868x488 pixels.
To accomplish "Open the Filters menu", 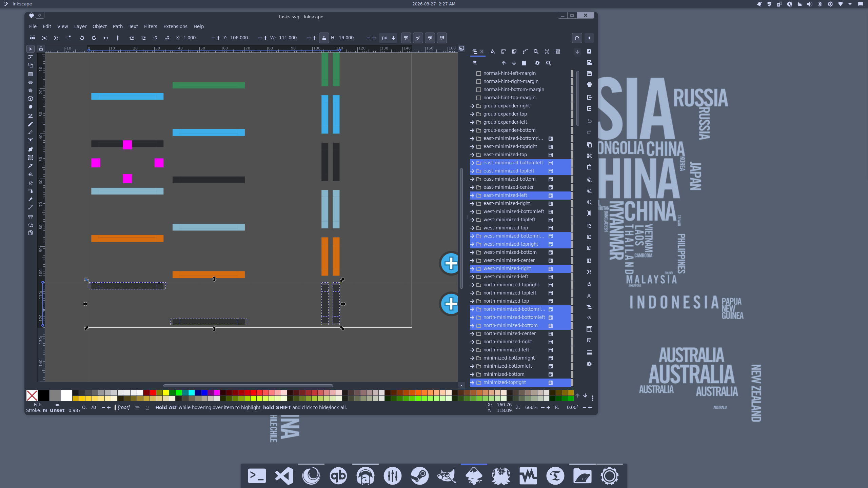I will (150, 26).
